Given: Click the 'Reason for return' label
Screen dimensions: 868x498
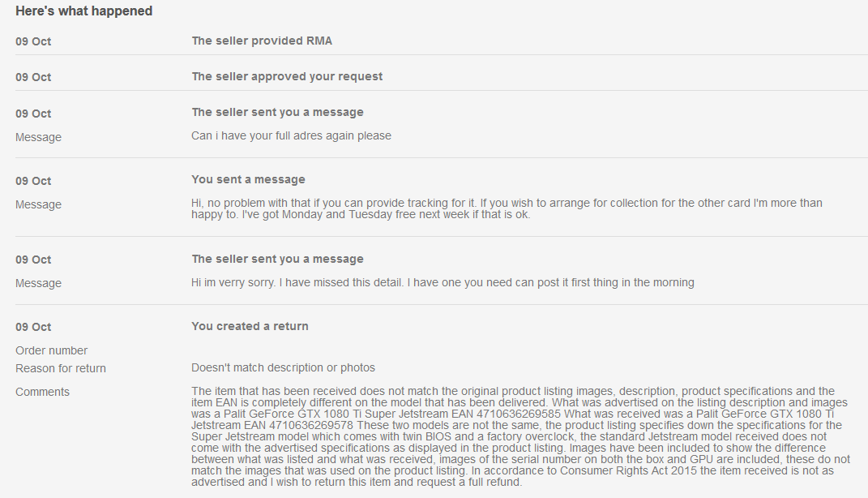Looking at the screenshot, I should pos(60,368).
